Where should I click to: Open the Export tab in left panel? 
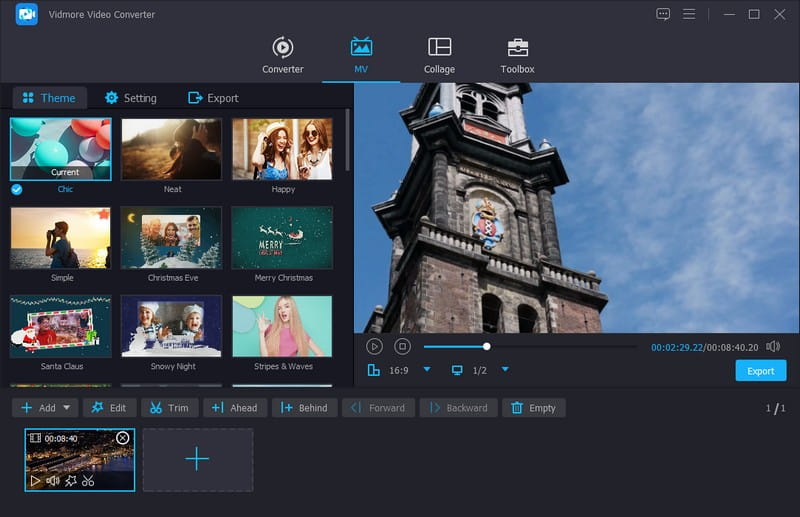(213, 98)
